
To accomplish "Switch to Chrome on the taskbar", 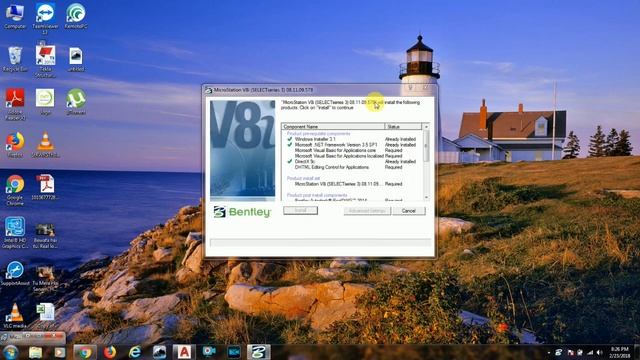I will pyautogui.click(x=85, y=352).
